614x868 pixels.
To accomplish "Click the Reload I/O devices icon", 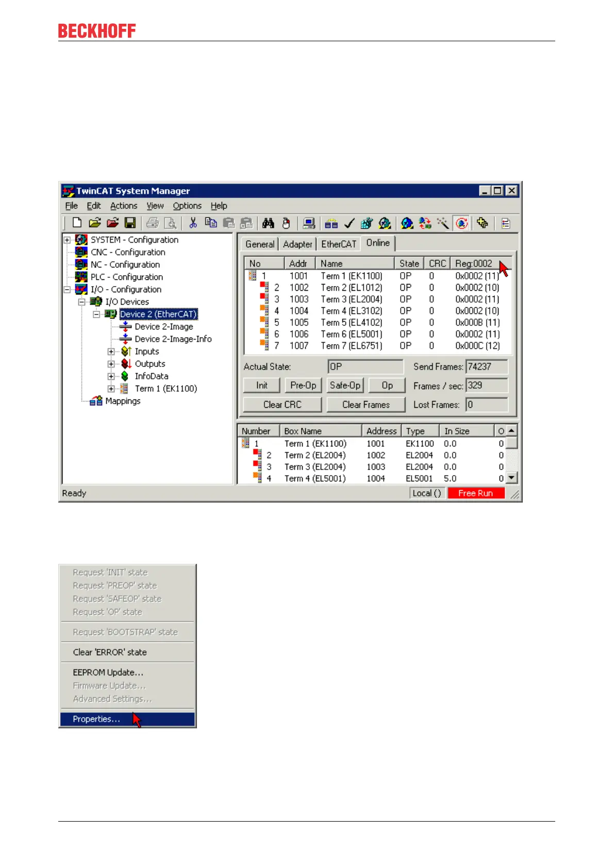I will [425, 223].
